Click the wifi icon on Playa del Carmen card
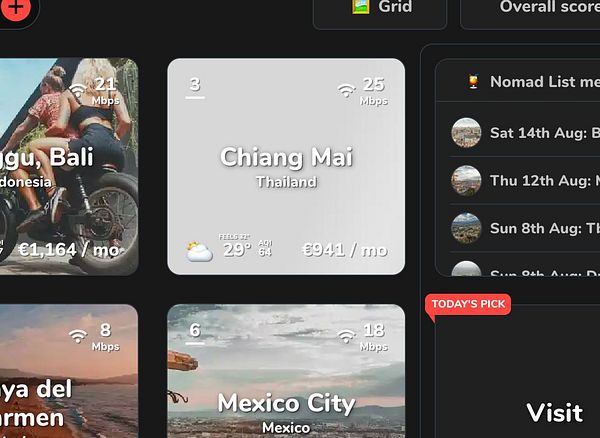600x438 pixels. click(78, 336)
